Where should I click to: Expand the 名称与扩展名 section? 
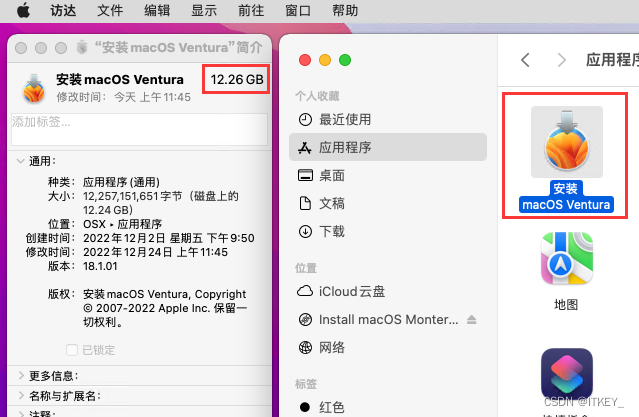pyautogui.click(x=21, y=395)
